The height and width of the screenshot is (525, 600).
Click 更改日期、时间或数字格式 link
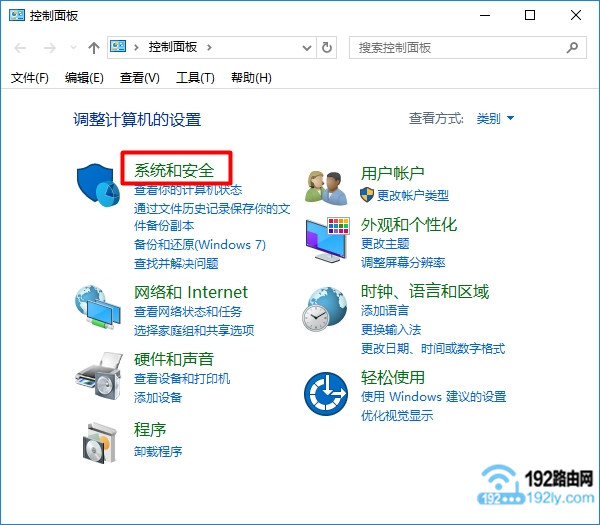[433, 349]
